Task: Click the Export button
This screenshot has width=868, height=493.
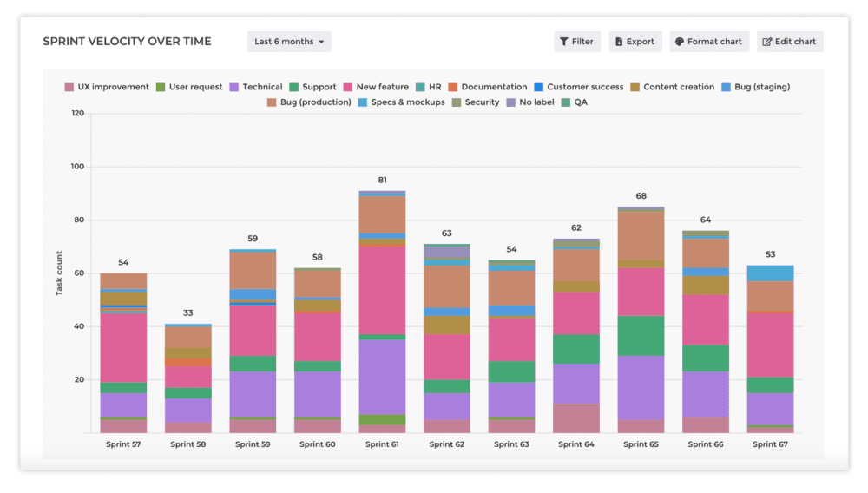Action: point(635,42)
